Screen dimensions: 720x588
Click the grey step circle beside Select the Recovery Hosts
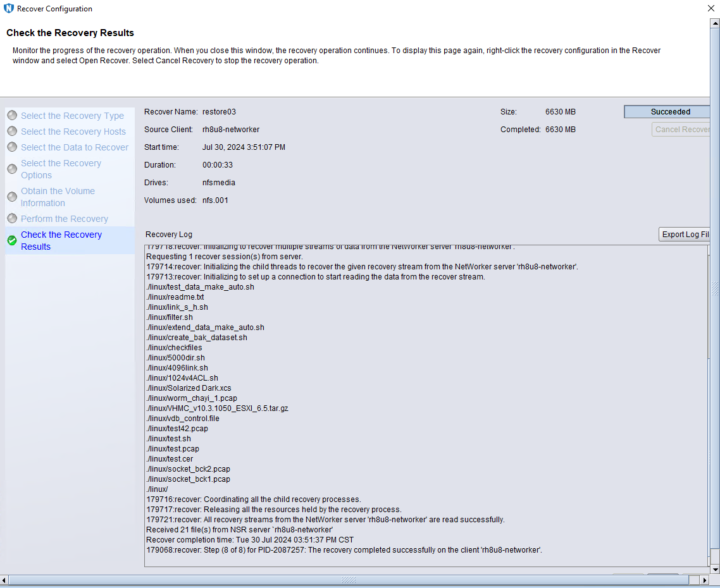(13, 132)
